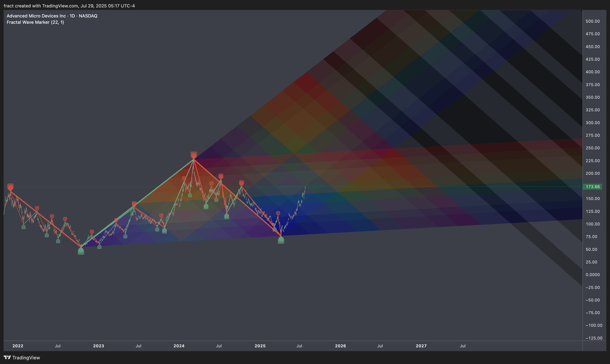Viewport: 610px width, 364px height.
Task: Click the 400.00 price axis label
Action: tap(593, 72)
